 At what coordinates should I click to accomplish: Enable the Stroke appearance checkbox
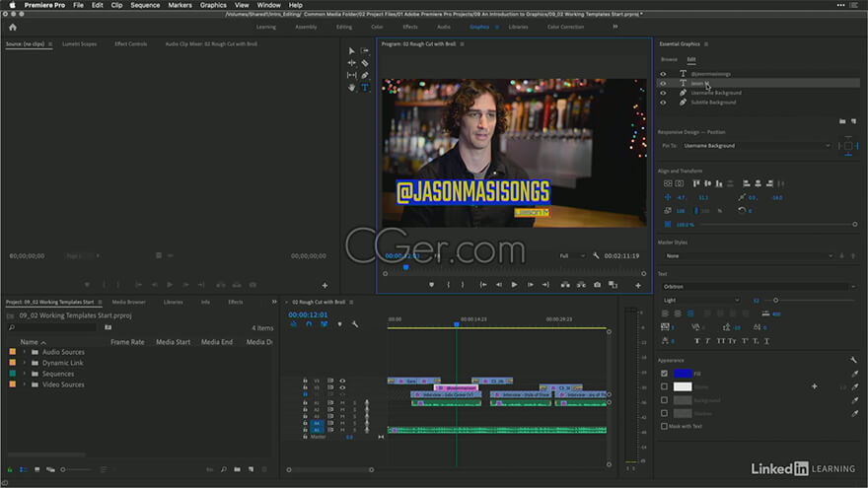[664, 386]
